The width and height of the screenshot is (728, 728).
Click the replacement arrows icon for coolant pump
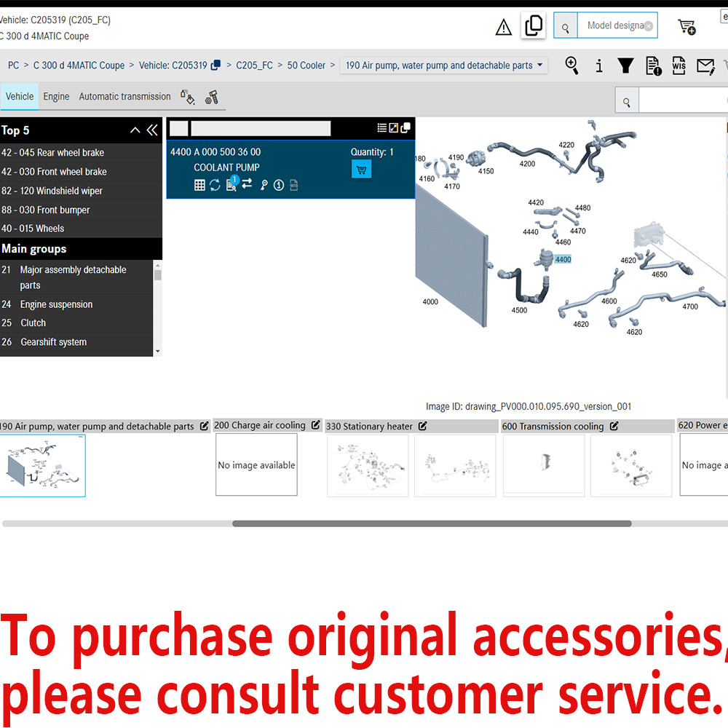click(x=247, y=184)
